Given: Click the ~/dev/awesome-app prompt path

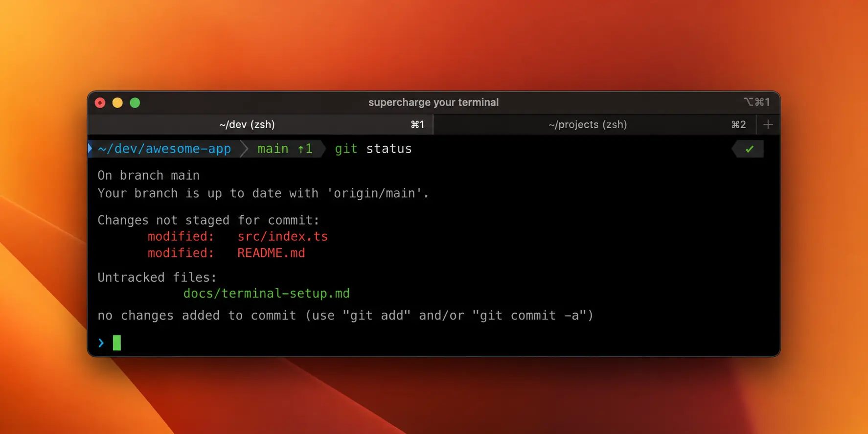Looking at the screenshot, I should tap(164, 149).
